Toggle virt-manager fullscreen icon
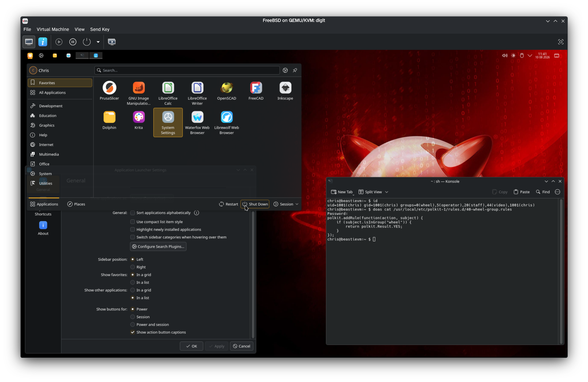The image size is (588, 382). coord(561,42)
